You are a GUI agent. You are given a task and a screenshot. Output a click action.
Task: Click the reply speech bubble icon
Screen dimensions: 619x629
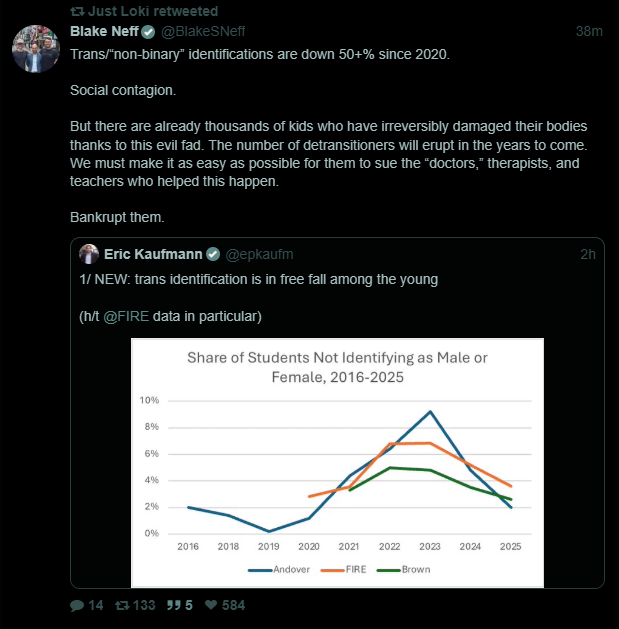pos(77,605)
